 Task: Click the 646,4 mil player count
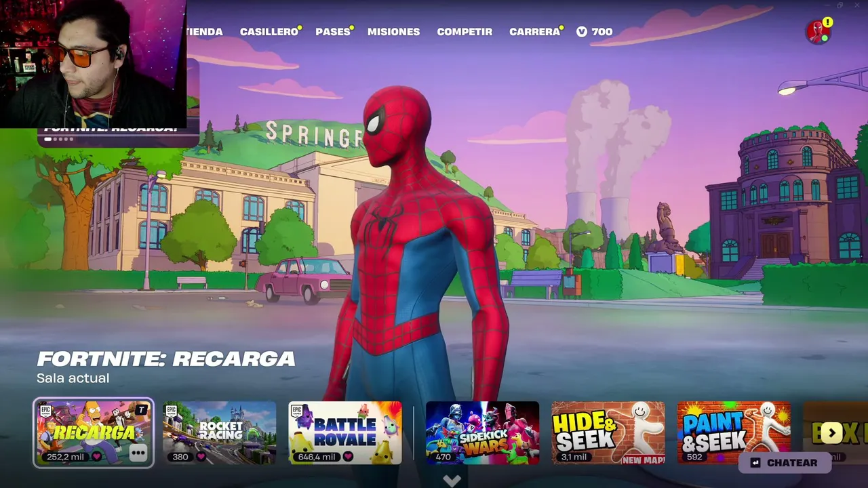(318, 457)
